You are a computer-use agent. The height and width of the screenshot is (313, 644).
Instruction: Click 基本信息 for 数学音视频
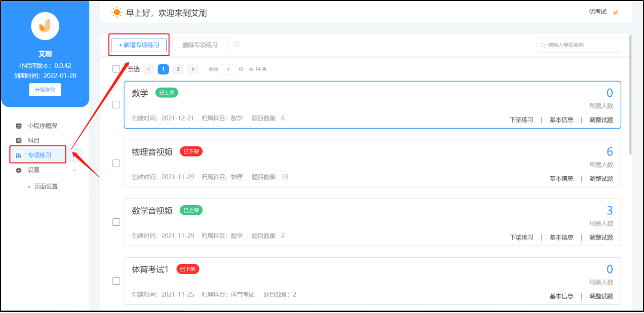pyautogui.click(x=561, y=238)
